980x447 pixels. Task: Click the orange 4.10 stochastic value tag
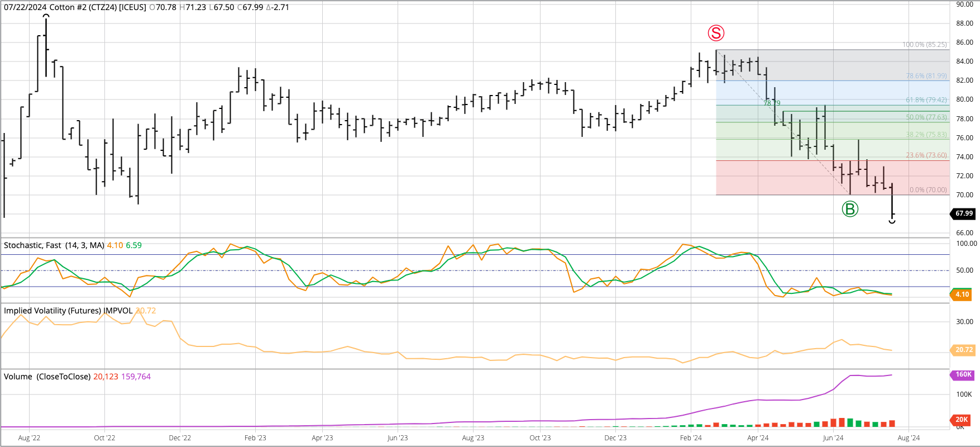pyautogui.click(x=962, y=294)
